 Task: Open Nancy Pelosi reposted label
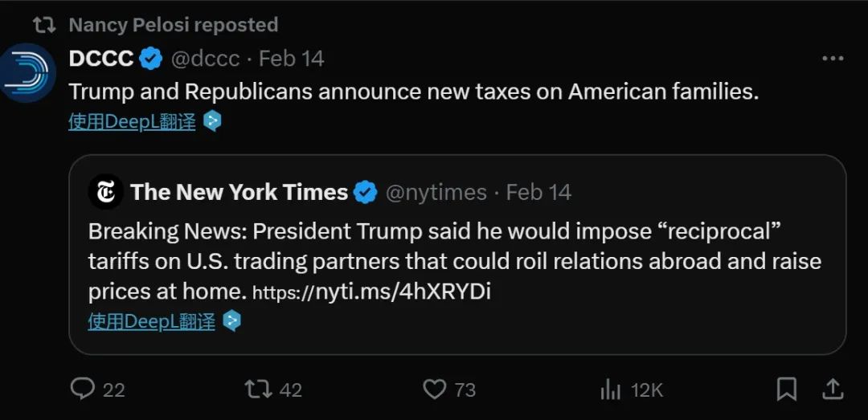(173, 25)
